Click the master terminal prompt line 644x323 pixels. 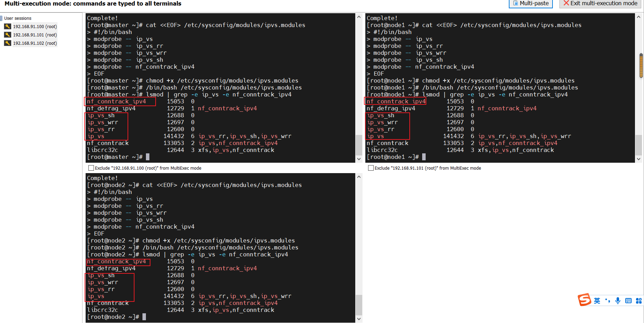coord(118,157)
